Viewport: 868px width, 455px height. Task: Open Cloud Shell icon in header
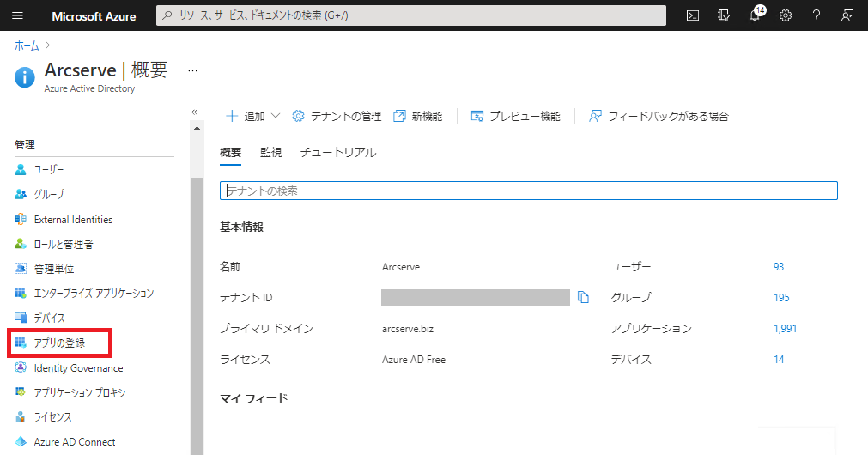coord(693,15)
